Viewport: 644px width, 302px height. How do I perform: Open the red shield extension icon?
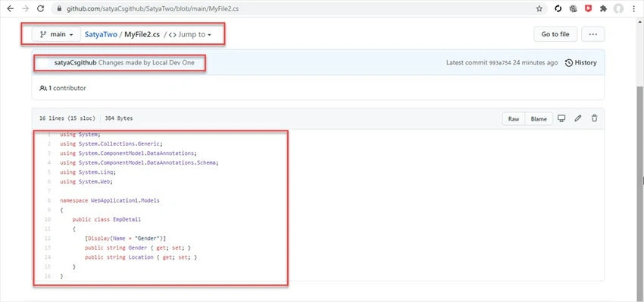tap(588, 8)
